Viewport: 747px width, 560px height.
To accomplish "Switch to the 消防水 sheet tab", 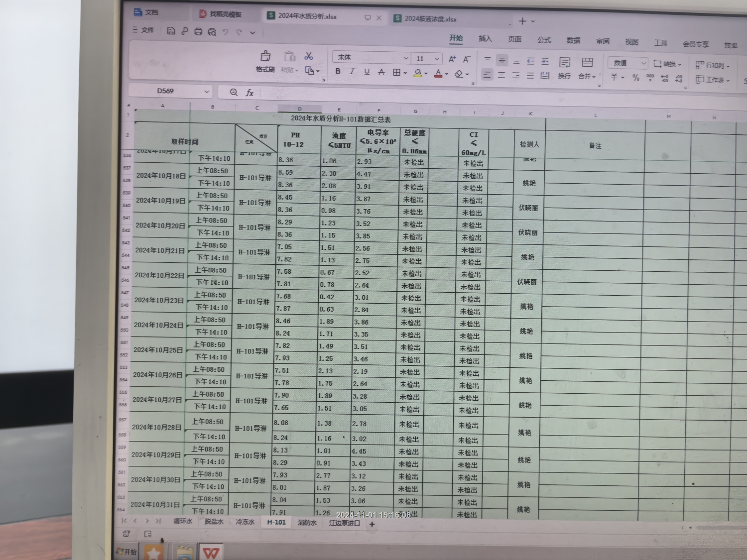I will coord(307,522).
